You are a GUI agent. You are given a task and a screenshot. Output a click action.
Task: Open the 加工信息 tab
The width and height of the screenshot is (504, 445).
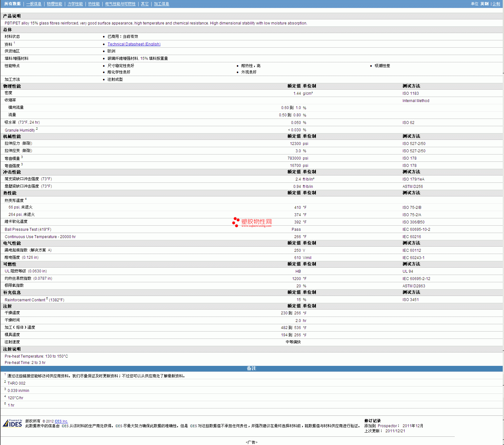point(161,4)
